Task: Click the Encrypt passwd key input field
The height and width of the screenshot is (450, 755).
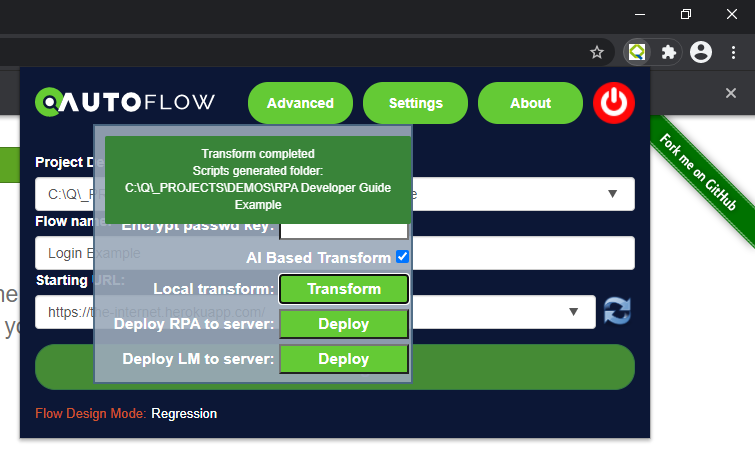Action: (x=344, y=231)
